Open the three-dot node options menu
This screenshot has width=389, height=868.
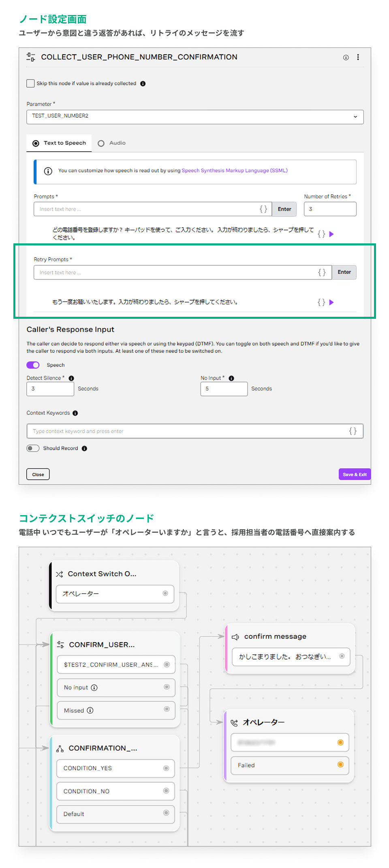click(358, 57)
